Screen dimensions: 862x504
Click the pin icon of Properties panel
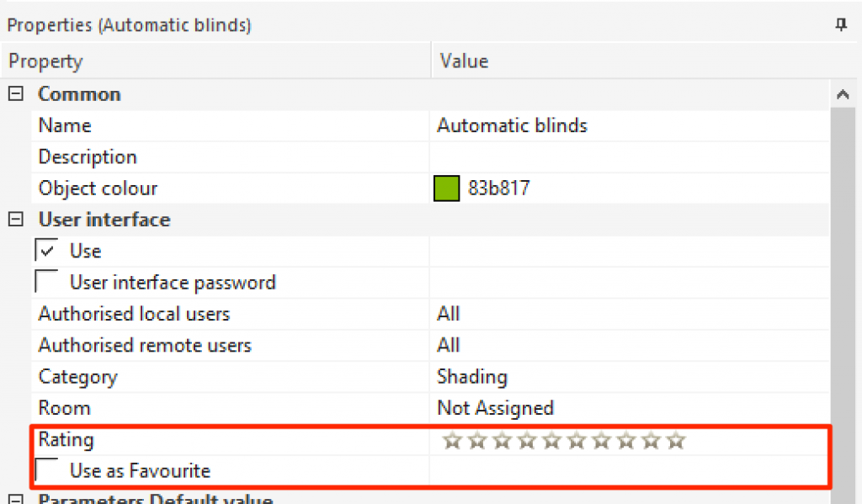(x=840, y=25)
